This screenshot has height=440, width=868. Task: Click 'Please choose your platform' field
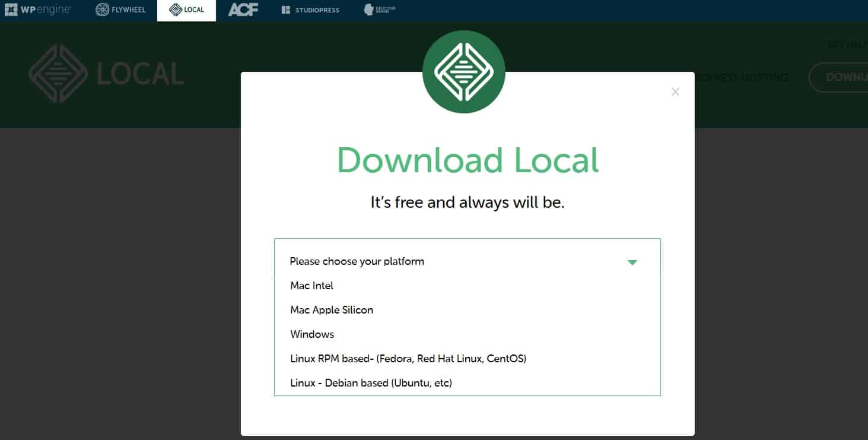[357, 261]
